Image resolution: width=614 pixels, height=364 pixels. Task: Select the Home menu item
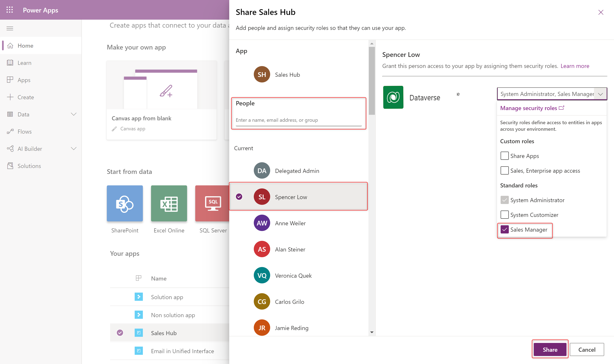25,45
